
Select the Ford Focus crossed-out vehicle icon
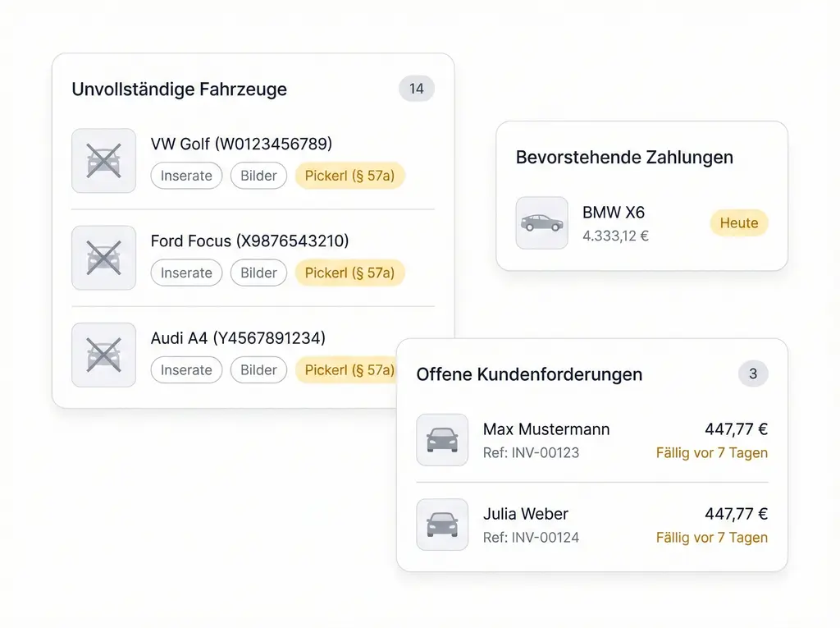point(103,258)
